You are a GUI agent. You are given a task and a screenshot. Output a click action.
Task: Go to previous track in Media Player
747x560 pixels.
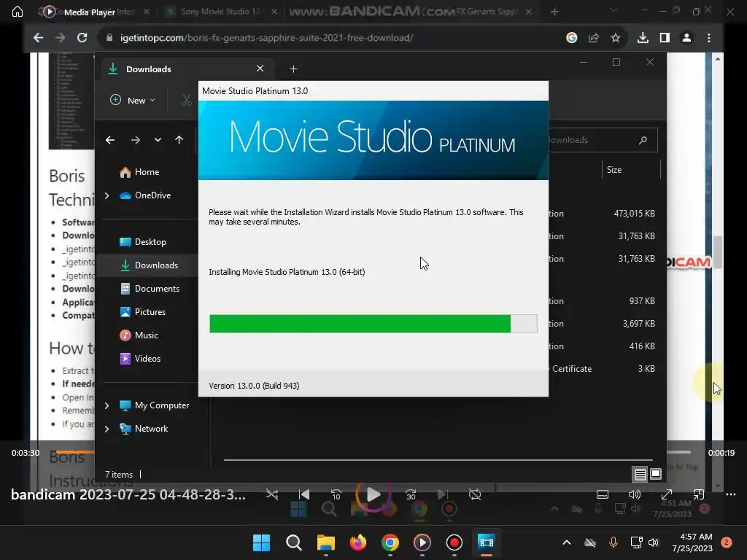304,495
